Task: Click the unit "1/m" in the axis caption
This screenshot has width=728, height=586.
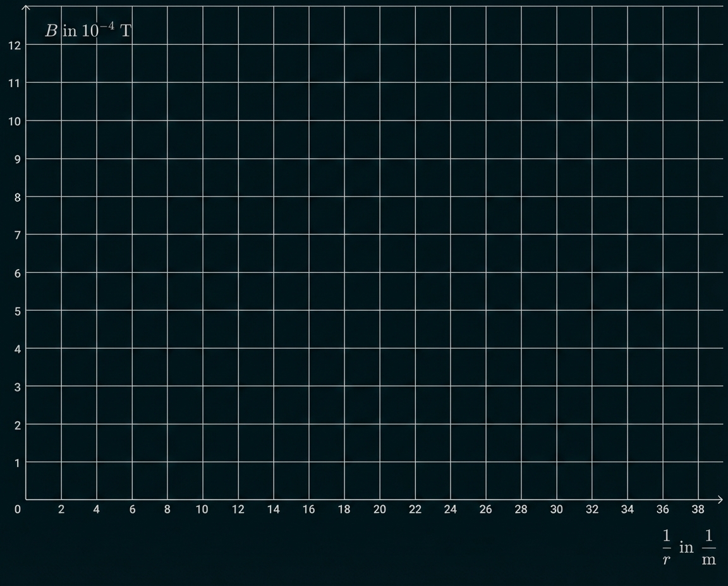Action: coord(710,547)
